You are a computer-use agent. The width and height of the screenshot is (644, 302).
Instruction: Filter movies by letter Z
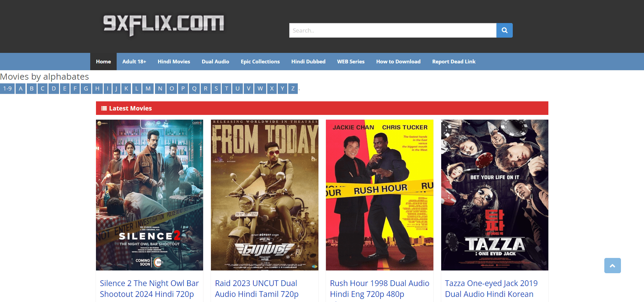[293, 88]
